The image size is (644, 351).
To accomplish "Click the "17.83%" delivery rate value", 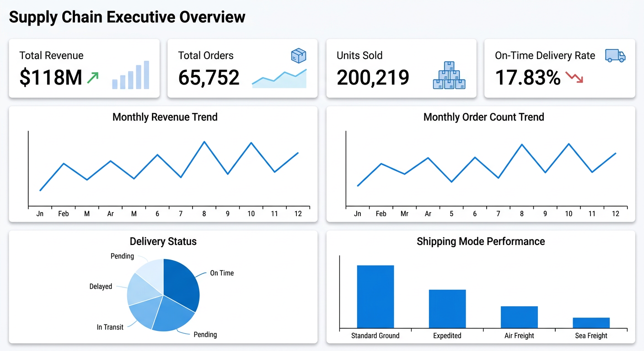I will tap(528, 78).
